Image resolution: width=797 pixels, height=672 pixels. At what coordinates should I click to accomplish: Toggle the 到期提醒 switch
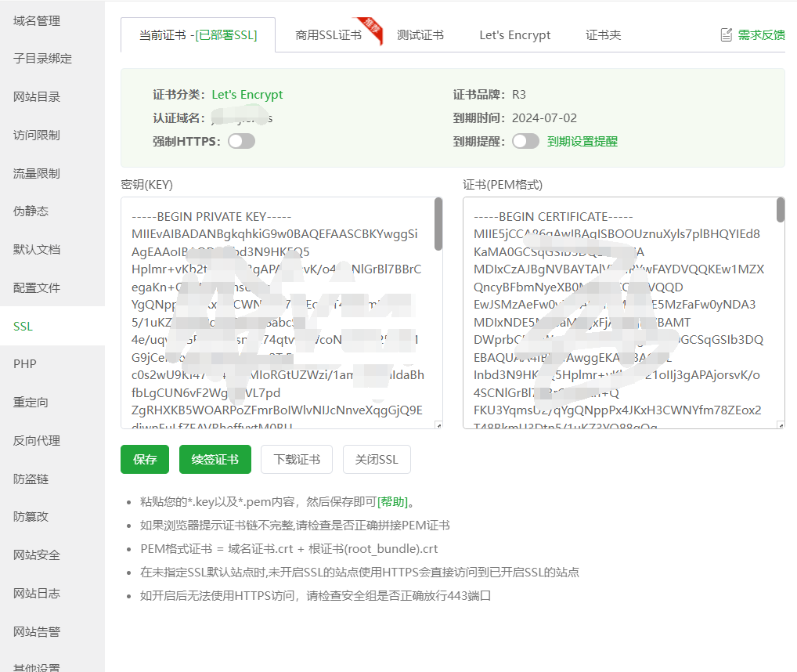tap(525, 141)
